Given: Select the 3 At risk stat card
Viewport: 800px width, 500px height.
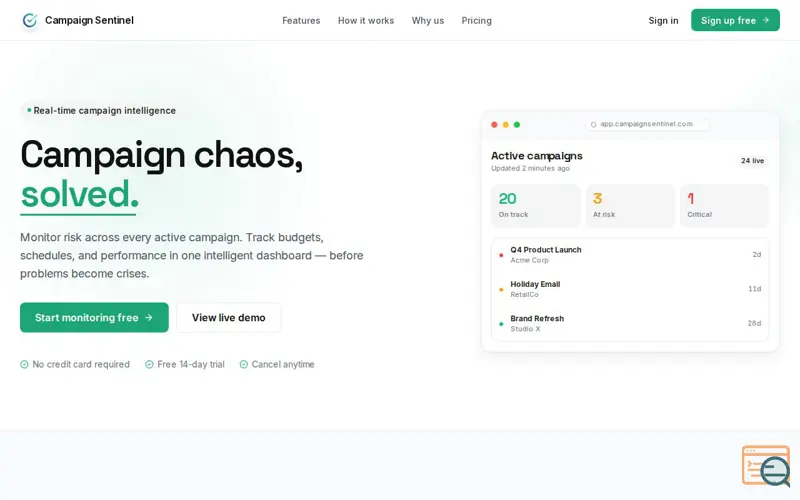Looking at the screenshot, I should [630, 206].
